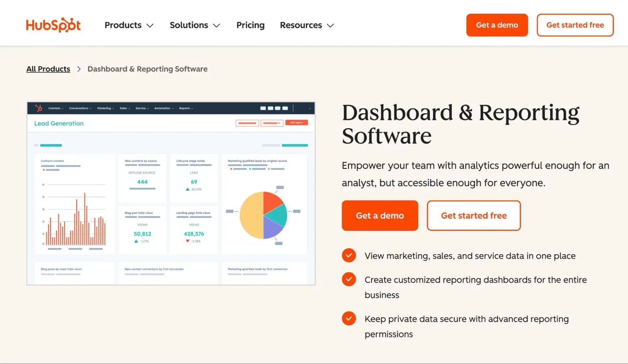This screenshot has height=364, width=628.
Task: Open Contacts menu in dashboard screenshot
Action: tap(56, 108)
